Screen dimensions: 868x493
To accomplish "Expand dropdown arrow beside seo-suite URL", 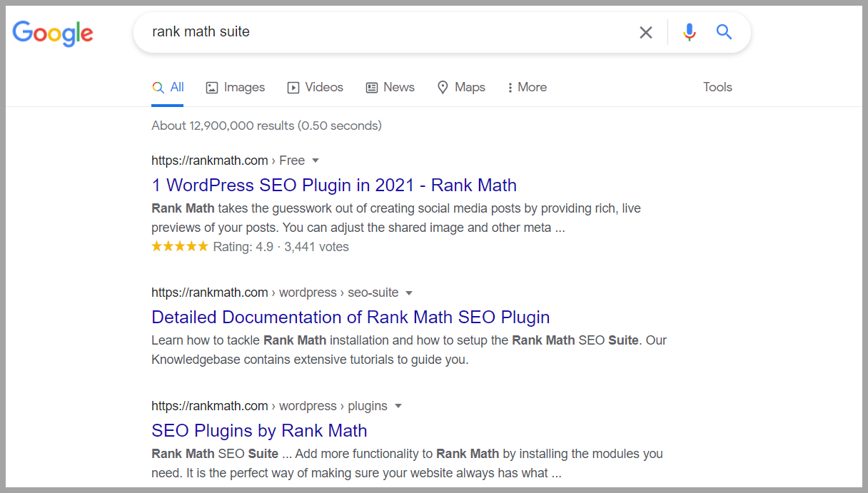I will coord(409,293).
